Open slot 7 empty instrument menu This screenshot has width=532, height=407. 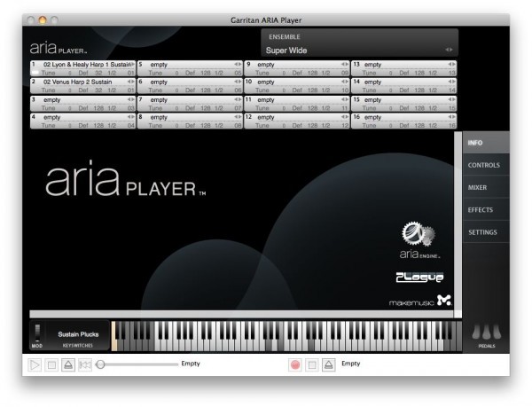pos(238,99)
